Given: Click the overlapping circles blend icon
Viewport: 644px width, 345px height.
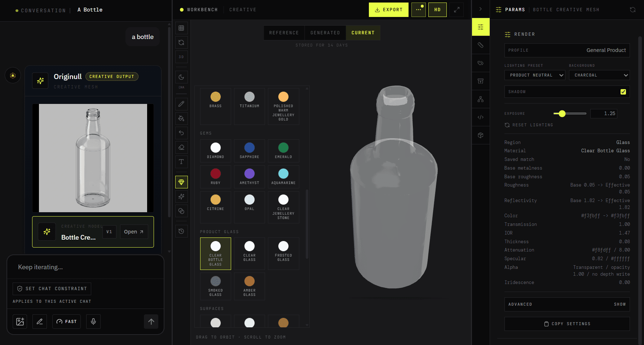Looking at the screenshot, I should 181,211.
